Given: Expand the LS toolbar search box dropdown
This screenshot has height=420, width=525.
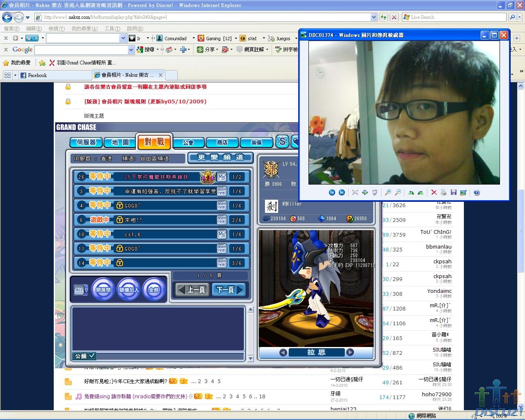Looking at the screenshot, I should click(x=123, y=38).
